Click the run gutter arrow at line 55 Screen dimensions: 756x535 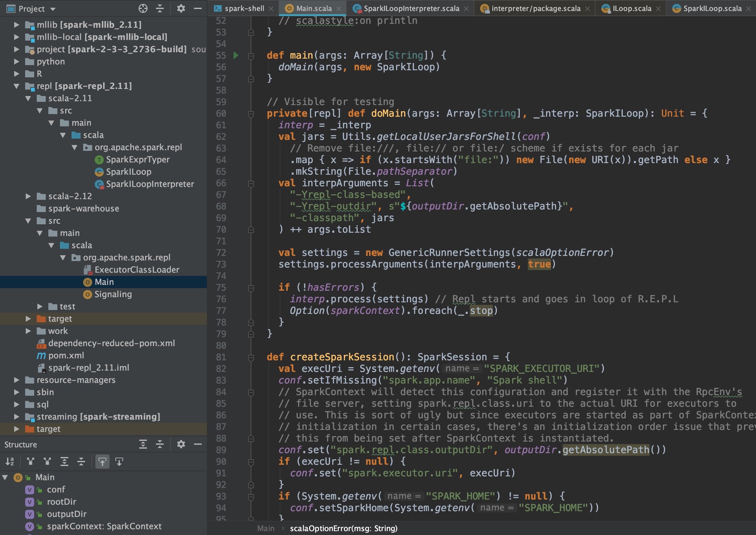click(x=236, y=55)
